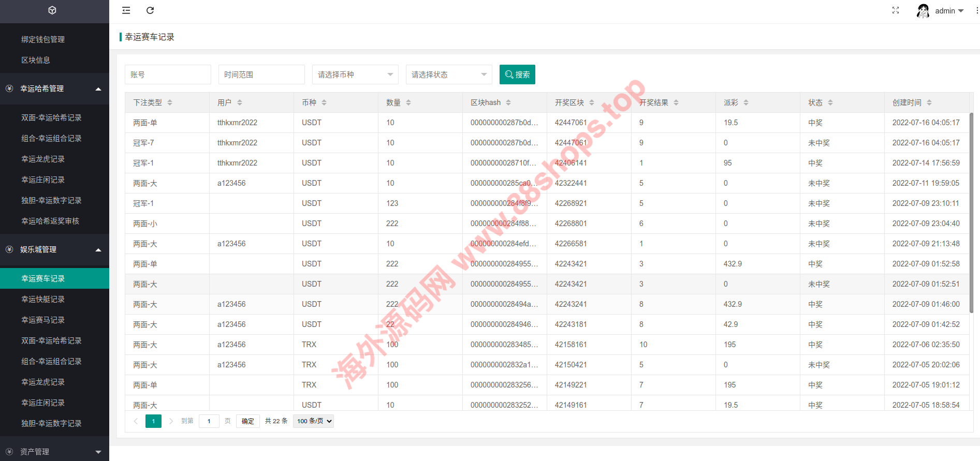
Task: Click the refresh page icon
Action: [150, 10]
